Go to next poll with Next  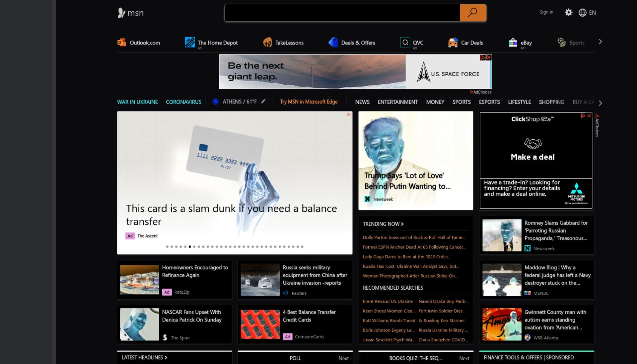tap(343, 358)
